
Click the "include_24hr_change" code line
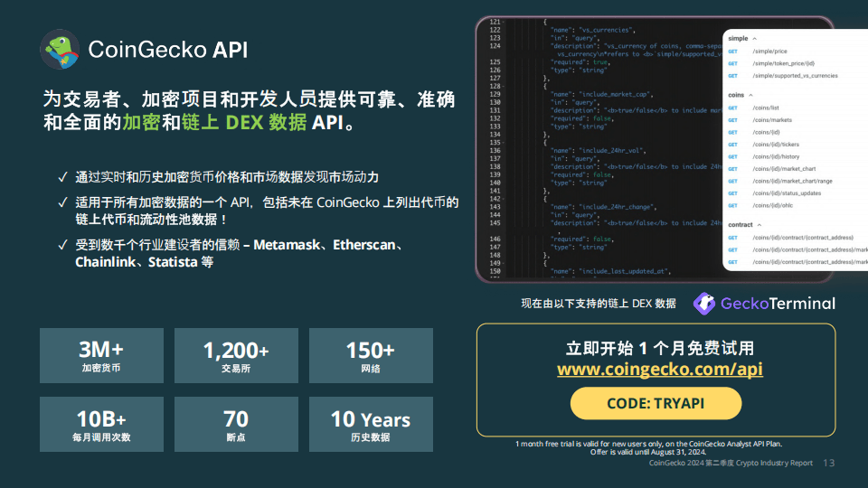point(604,207)
